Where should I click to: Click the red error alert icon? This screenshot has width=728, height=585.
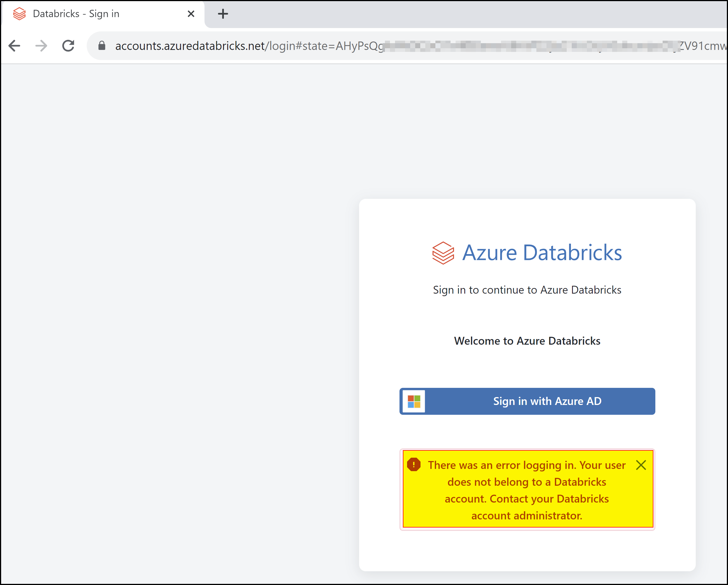tap(414, 464)
